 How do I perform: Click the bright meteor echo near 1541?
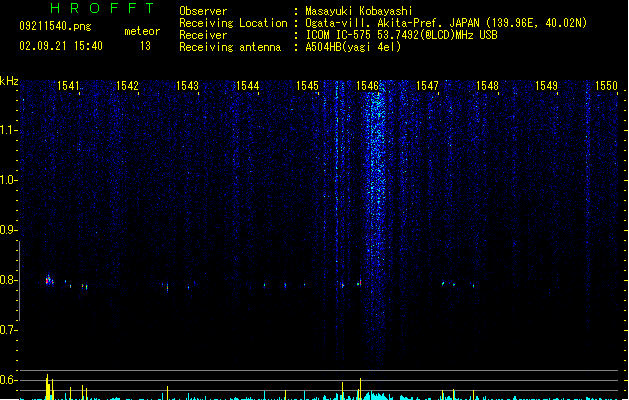(x=49, y=280)
